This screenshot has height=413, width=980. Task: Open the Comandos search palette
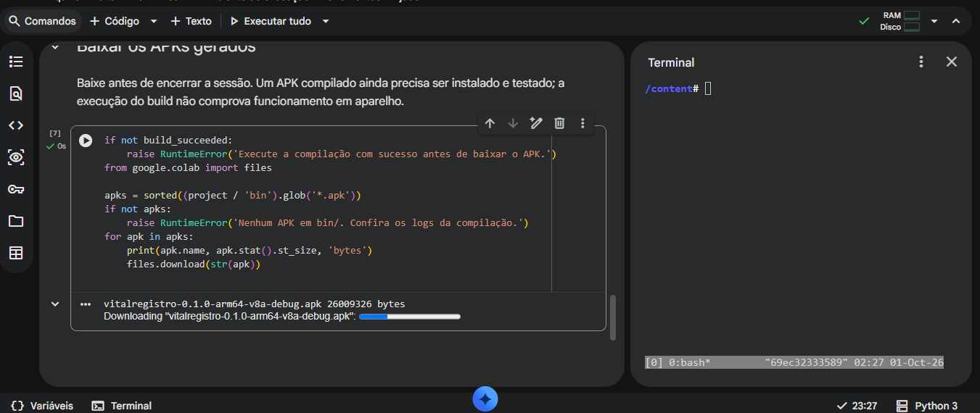[42, 21]
